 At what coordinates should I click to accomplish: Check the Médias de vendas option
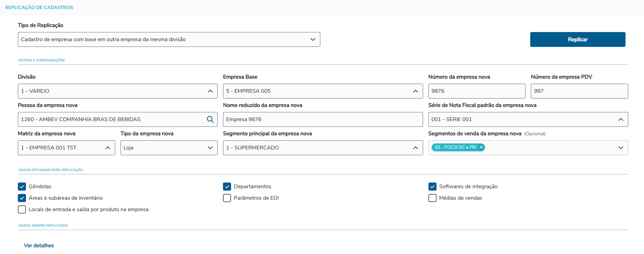[x=432, y=198]
